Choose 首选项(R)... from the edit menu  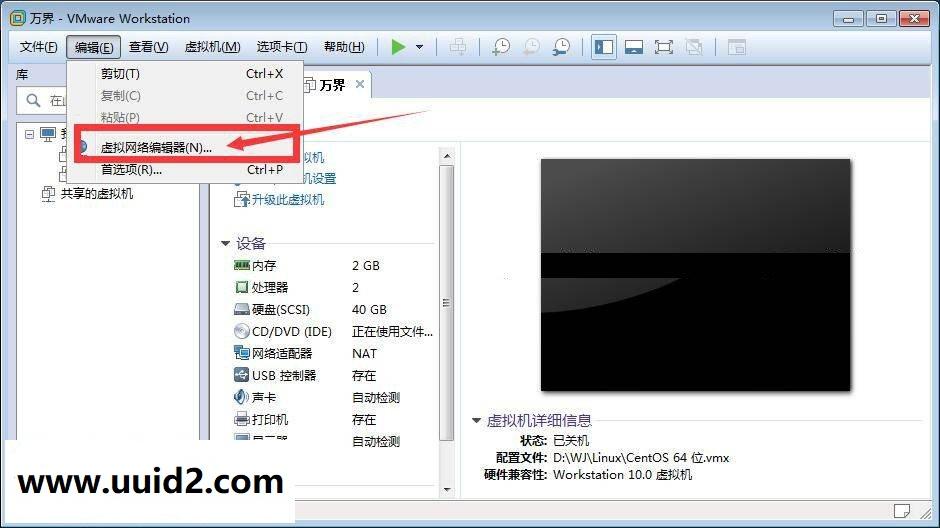(185, 170)
